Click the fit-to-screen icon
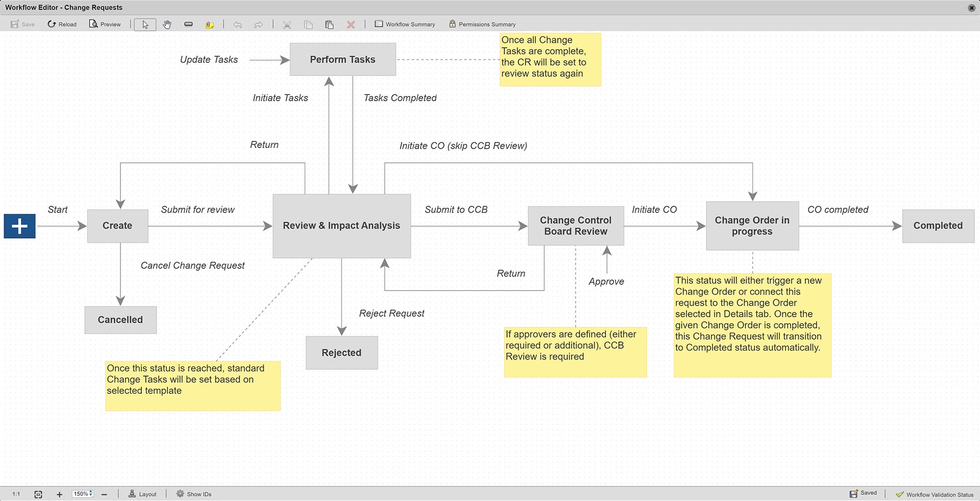 point(38,494)
